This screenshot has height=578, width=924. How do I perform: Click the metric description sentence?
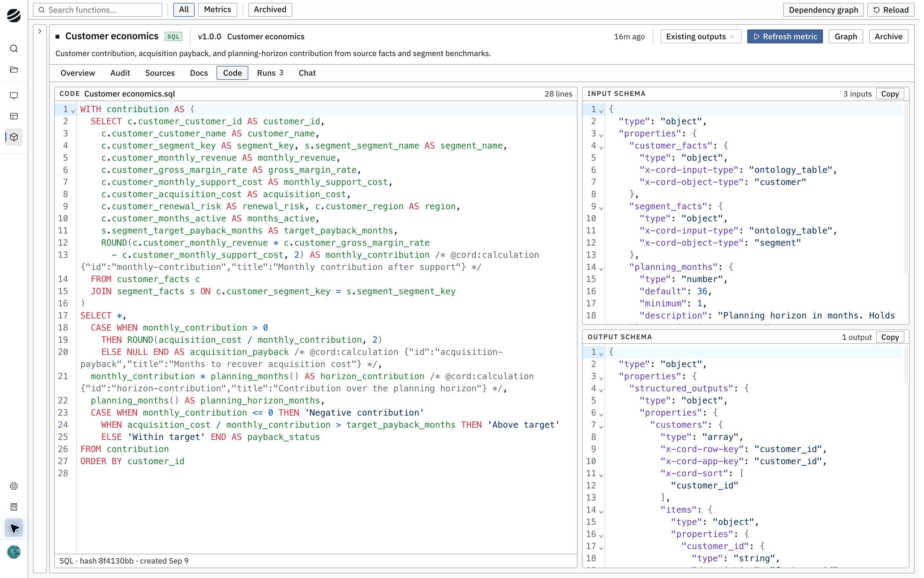[273, 53]
